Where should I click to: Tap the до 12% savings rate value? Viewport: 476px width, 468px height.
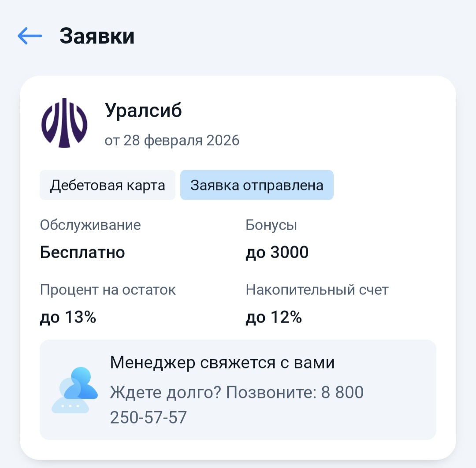273,317
